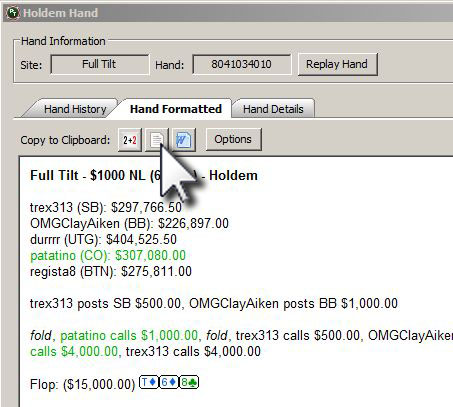Click the Full Tilt $1000 NL heading
This screenshot has width=453, height=407.
pyautogui.click(x=144, y=175)
